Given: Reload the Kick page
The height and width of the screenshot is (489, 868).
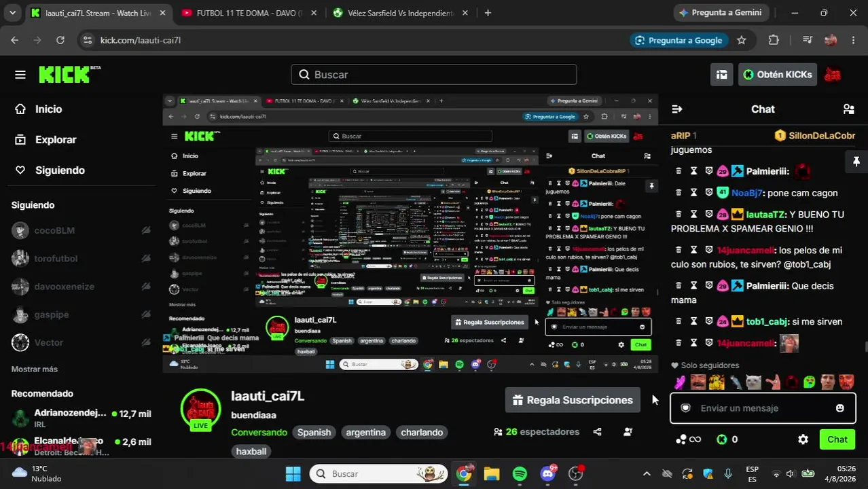Looking at the screenshot, I should [x=60, y=40].
